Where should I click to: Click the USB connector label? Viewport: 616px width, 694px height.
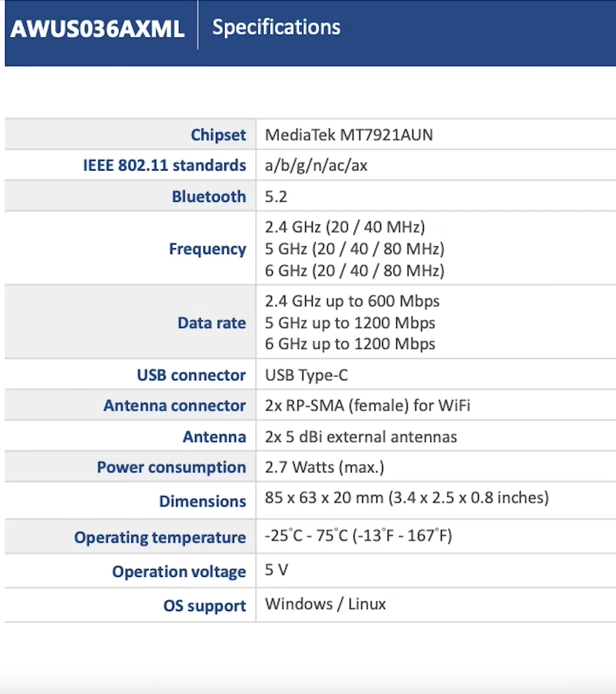(x=191, y=375)
